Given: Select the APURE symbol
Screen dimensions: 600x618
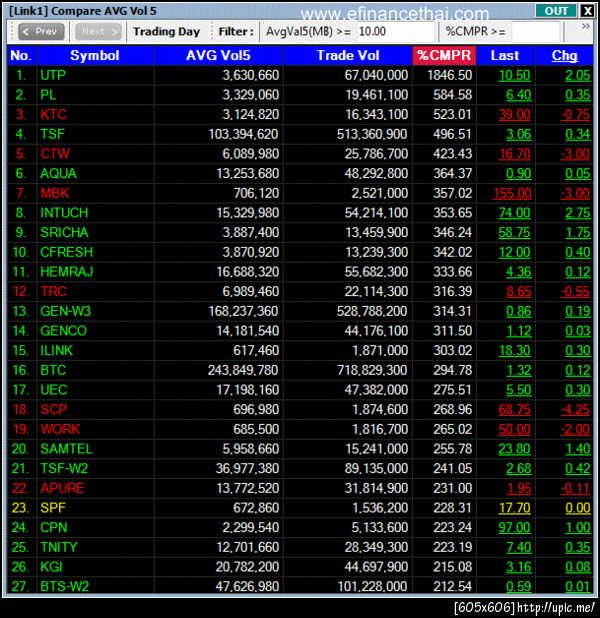Looking at the screenshot, I should [62, 488].
